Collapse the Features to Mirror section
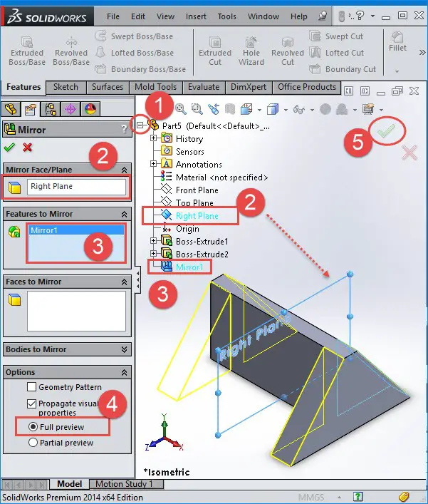This screenshot has width=428, height=504. click(124, 214)
